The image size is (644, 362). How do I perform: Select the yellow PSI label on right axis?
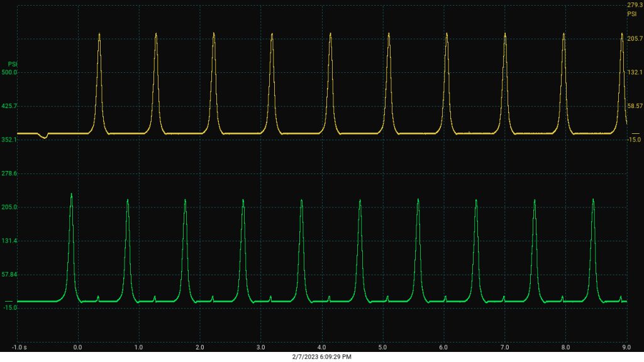click(x=631, y=14)
